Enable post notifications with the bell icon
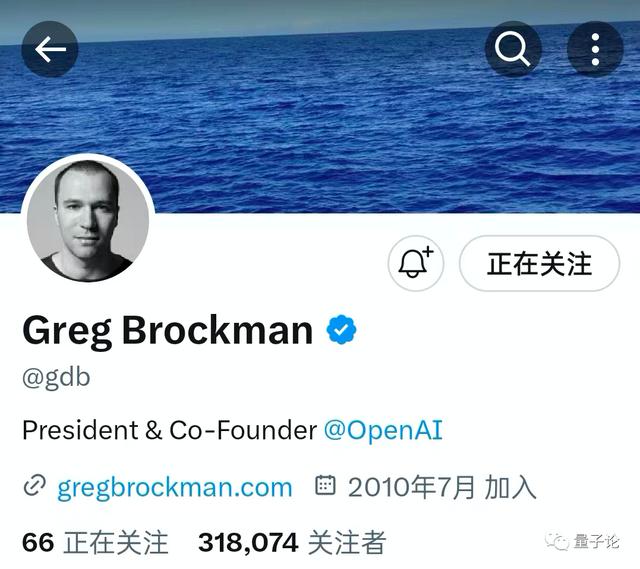Screen dimensions: 640x569 pos(416,263)
